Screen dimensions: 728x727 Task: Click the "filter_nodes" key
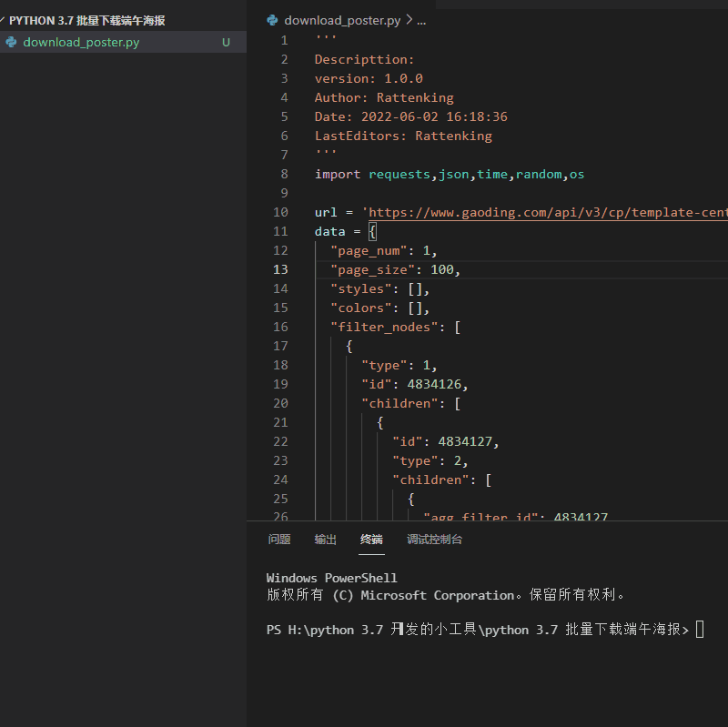[x=384, y=327]
